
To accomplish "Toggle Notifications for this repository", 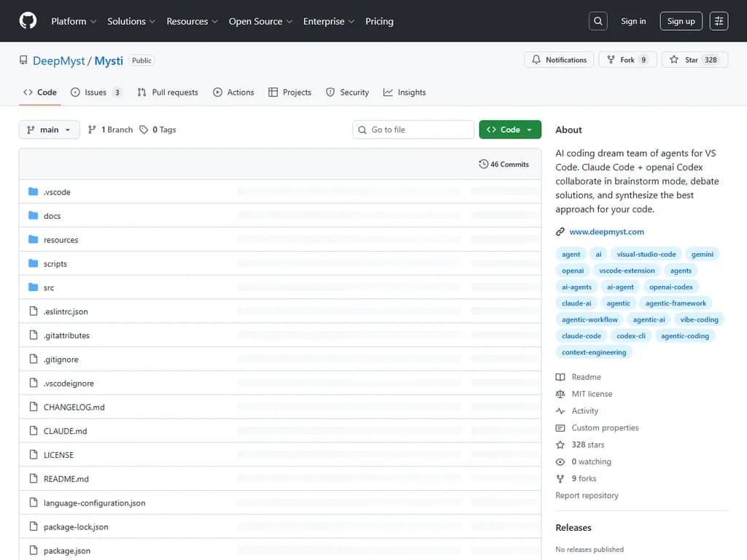I will 559,60.
